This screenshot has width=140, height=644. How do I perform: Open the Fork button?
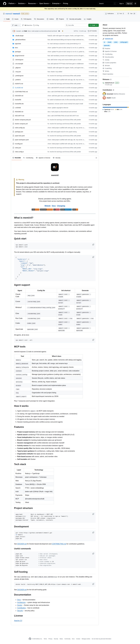121,13
